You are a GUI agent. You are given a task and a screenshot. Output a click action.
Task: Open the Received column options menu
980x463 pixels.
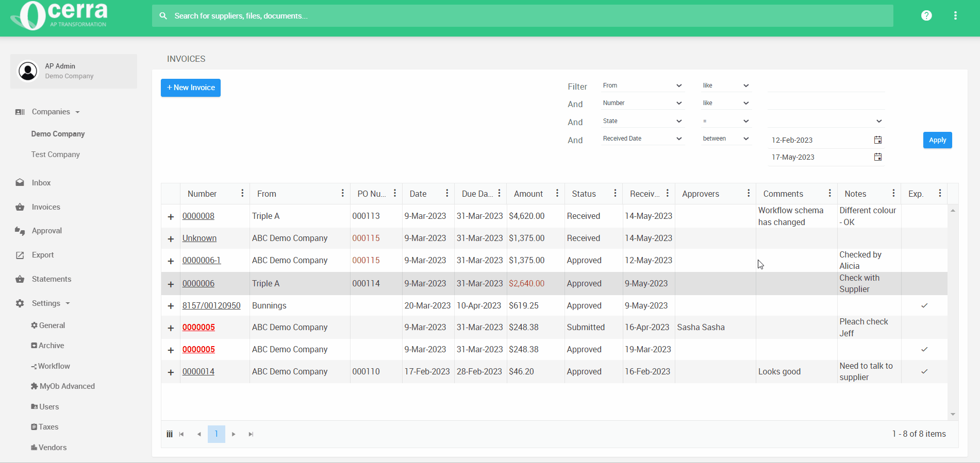pyautogui.click(x=668, y=193)
